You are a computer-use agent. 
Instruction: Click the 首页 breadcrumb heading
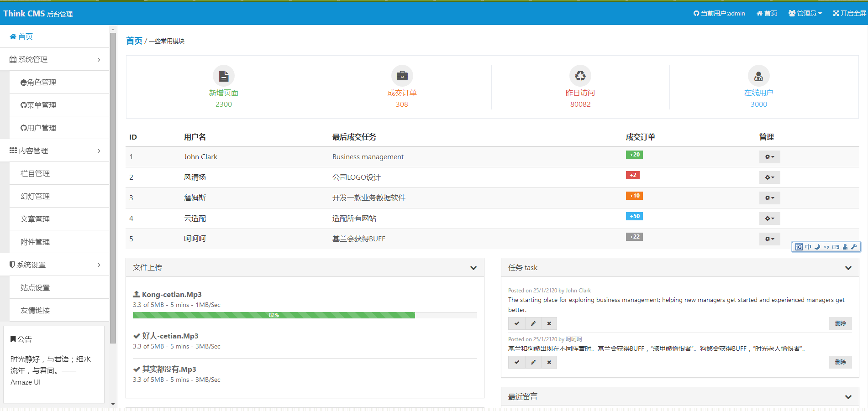[134, 41]
